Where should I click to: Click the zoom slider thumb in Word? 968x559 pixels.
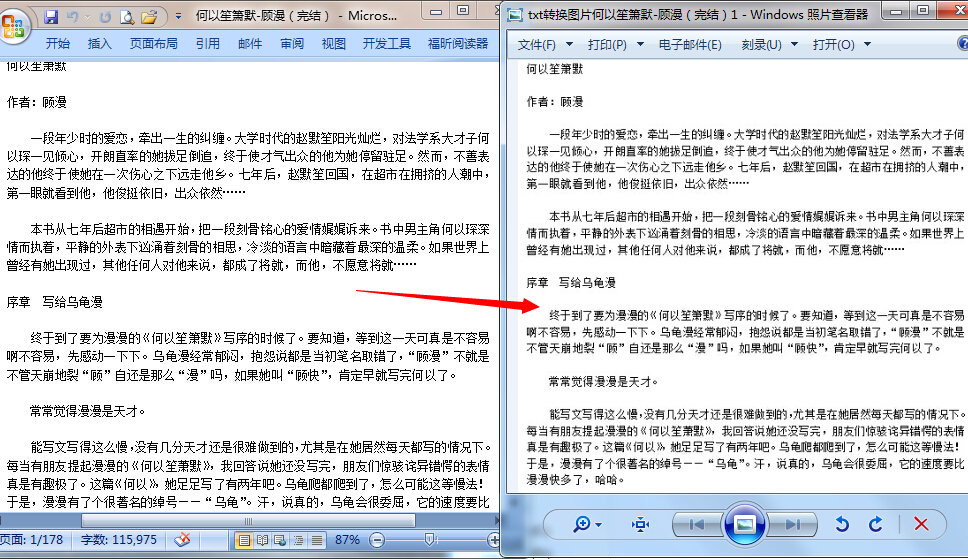pos(430,540)
